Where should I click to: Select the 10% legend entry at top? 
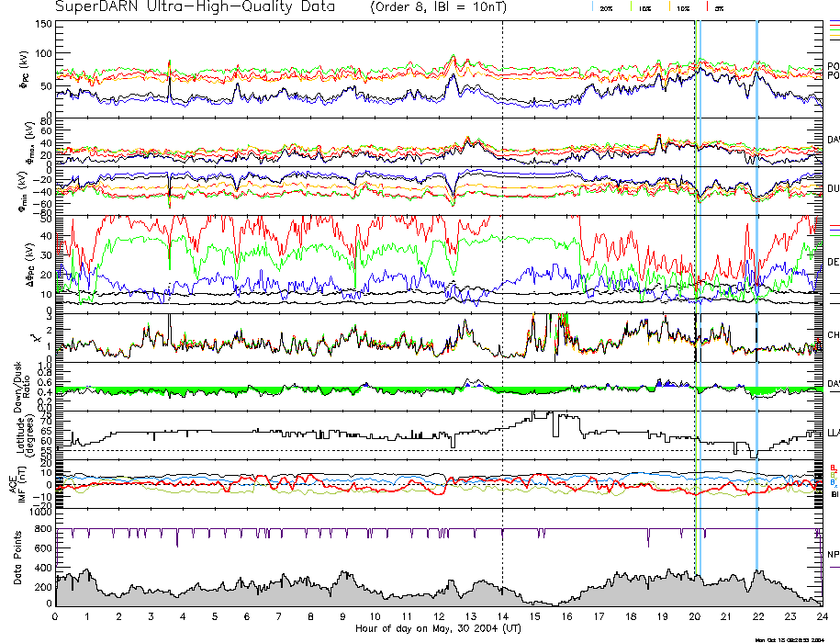[x=681, y=7]
